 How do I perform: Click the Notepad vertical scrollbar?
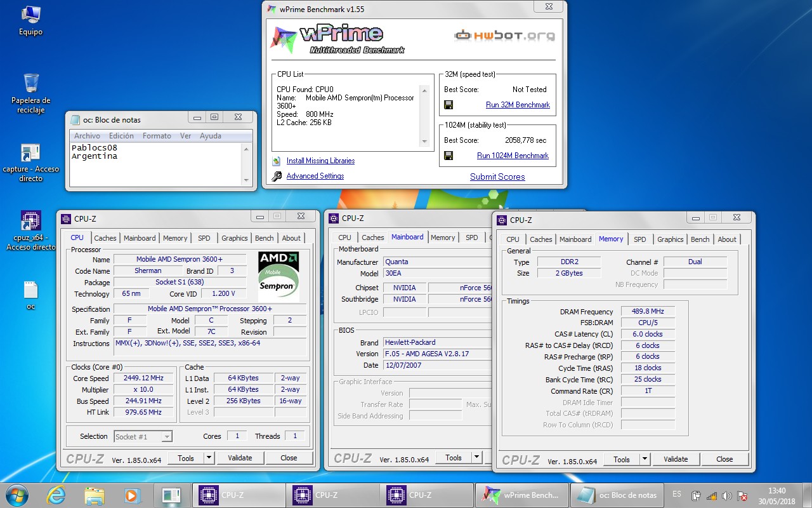[247, 164]
